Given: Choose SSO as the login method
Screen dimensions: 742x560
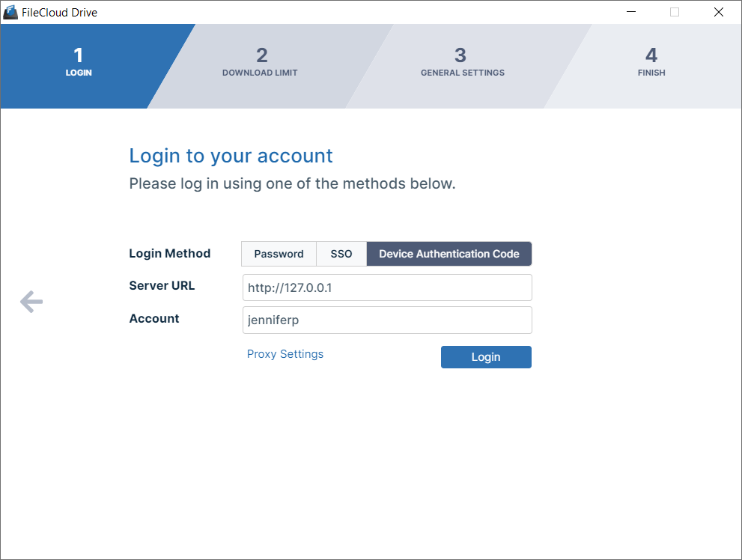Looking at the screenshot, I should click(x=341, y=254).
